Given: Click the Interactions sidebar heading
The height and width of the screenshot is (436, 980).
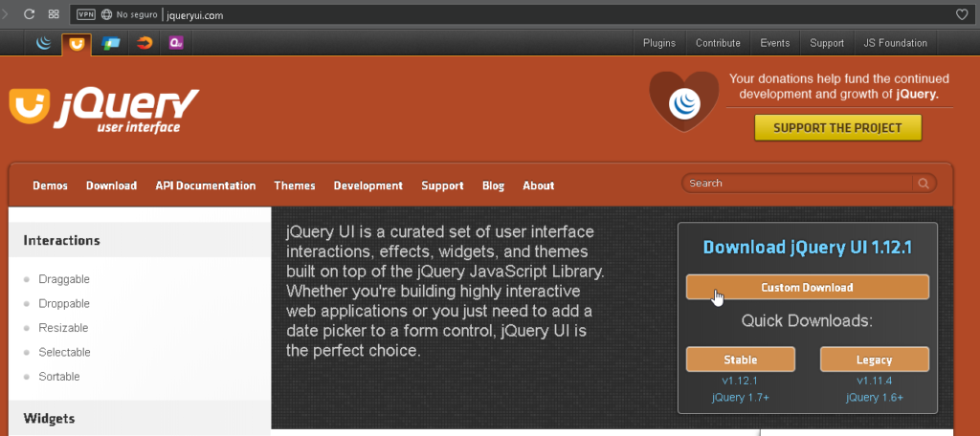Looking at the screenshot, I should pyautogui.click(x=61, y=241).
